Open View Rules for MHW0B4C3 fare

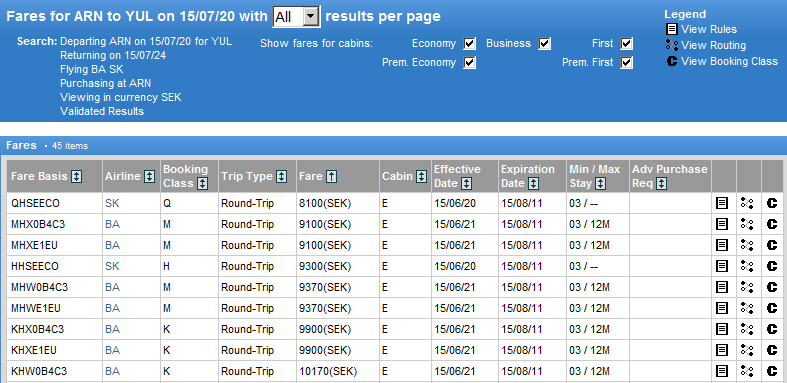tap(721, 287)
